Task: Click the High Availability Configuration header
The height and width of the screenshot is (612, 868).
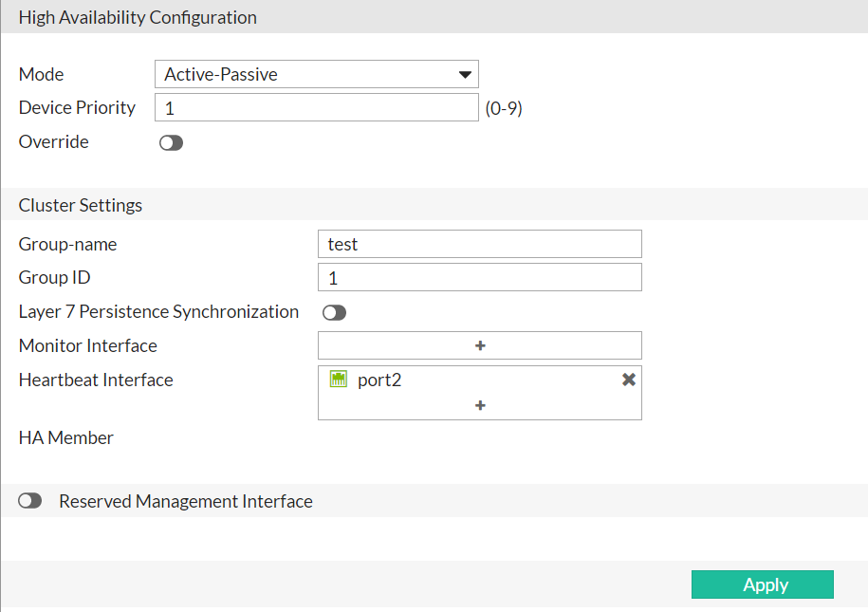Action: pyautogui.click(x=138, y=17)
